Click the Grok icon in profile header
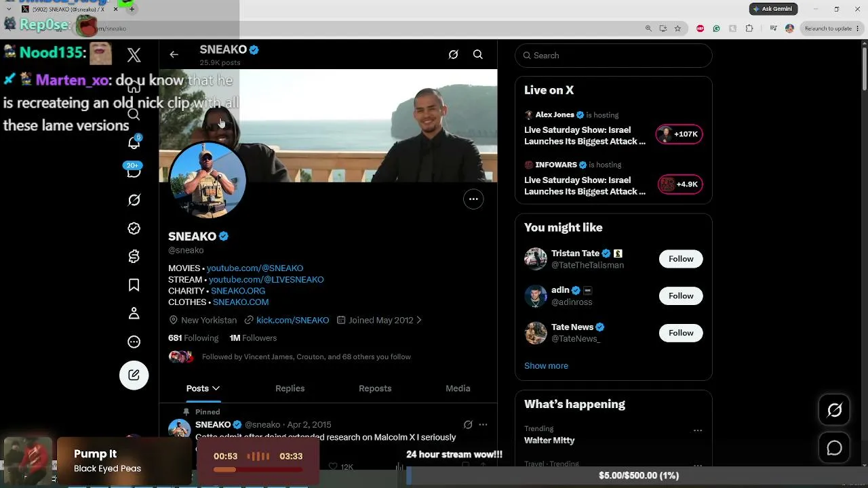Viewport: 868px width, 488px height. click(x=454, y=55)
